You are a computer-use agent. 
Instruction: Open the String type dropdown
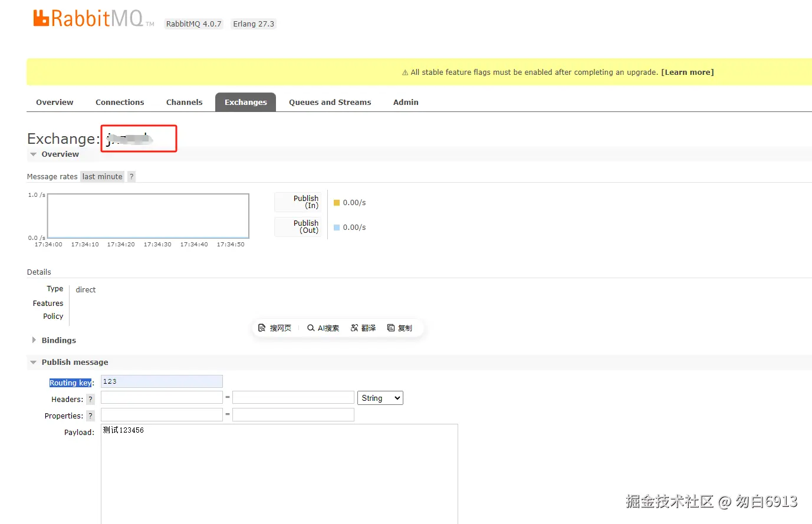pyautogui.click(x=380, y=398)
